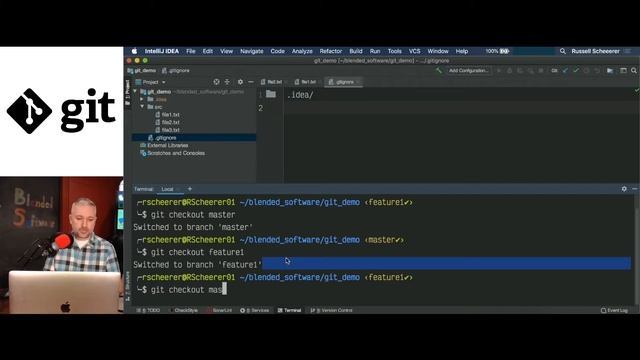
Task: Open the Help menu
Action: click(x=462, y=51)
